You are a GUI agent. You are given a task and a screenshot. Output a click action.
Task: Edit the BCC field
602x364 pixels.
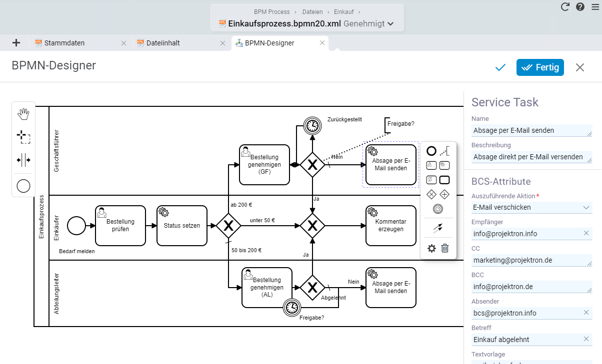pyautogui.click(x=531, y=287)
